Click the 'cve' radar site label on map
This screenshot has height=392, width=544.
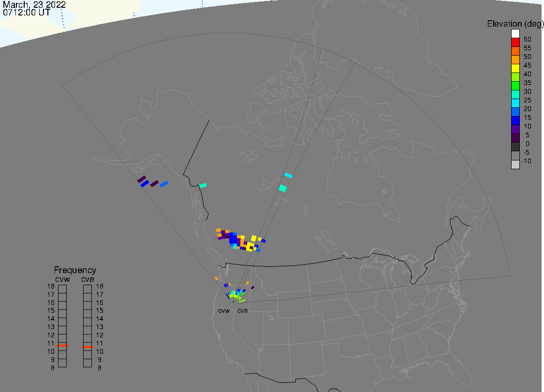[243, 310]
